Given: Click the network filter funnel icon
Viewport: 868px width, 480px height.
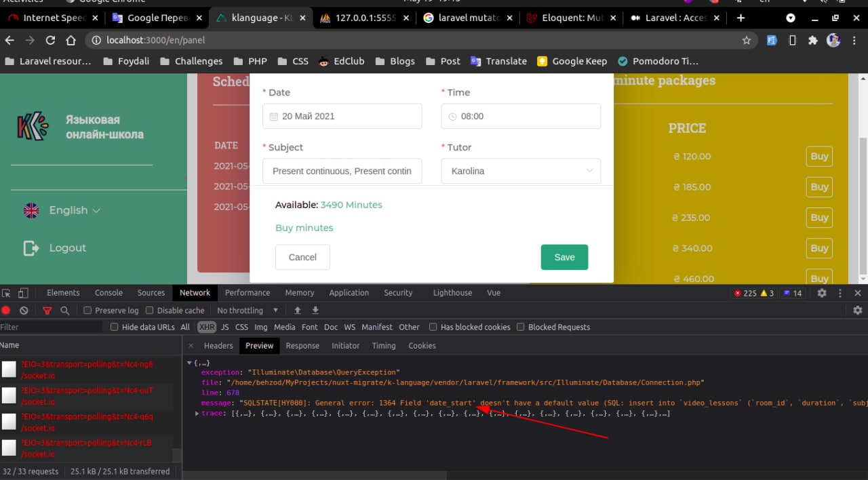Looking at the screenshot, I should pos(47,311).
